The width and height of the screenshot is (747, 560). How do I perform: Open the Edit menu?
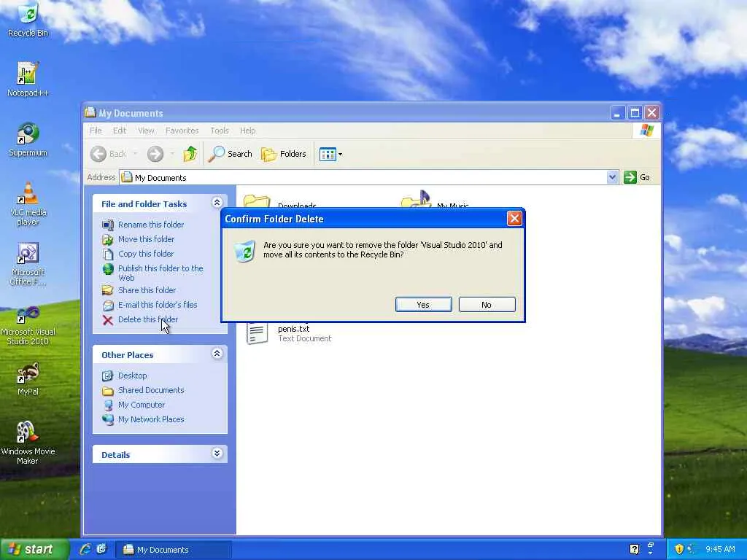click(x=120, y=131)
